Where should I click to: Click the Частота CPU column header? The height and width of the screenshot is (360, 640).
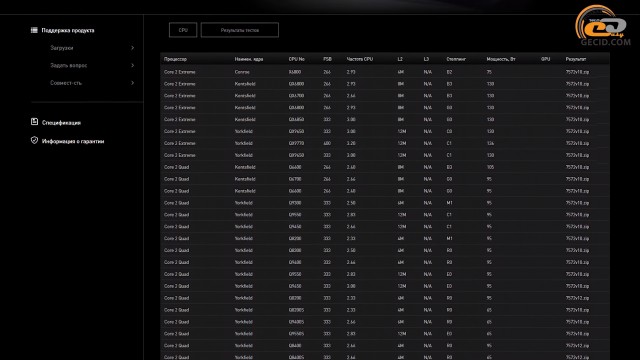pos(360,59)
